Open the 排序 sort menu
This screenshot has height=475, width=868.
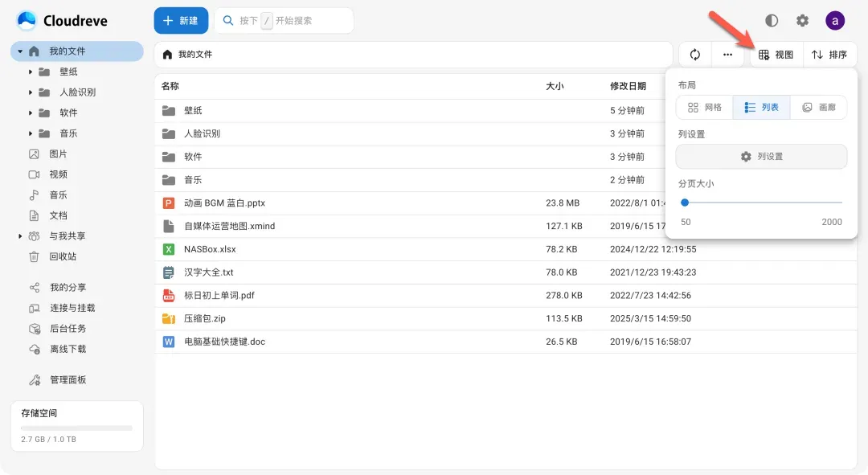pos(829,55)
